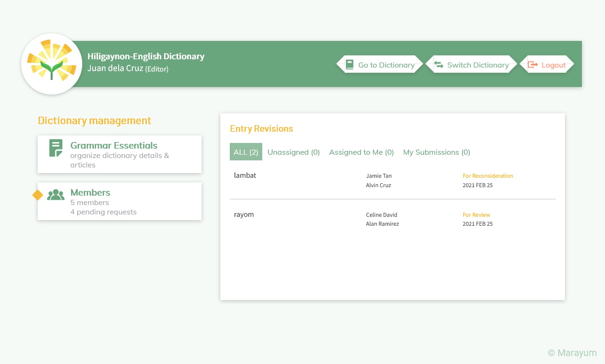Click the Dictionary management heading
The image size is (605, 364).
[95, 121]
